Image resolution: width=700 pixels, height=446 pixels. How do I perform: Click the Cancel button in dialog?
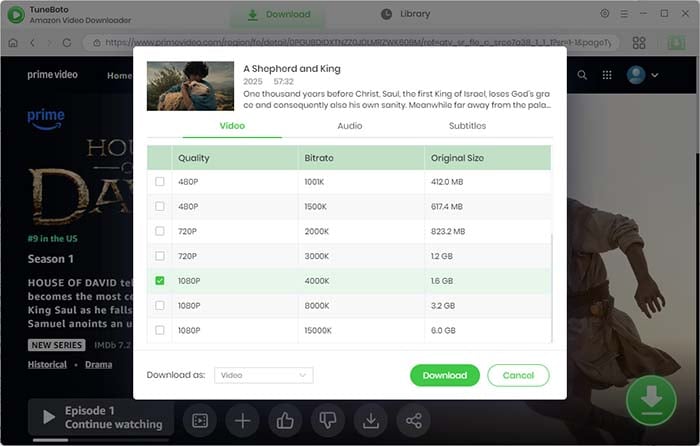point(518,375)
